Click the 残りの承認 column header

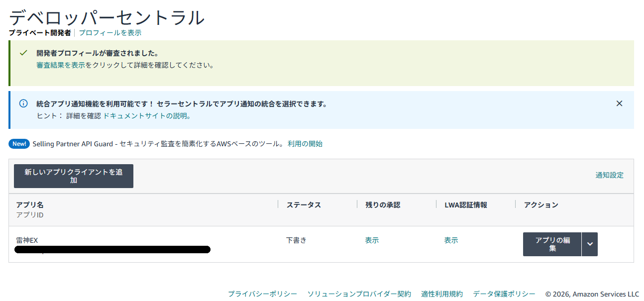click(383, 205)
